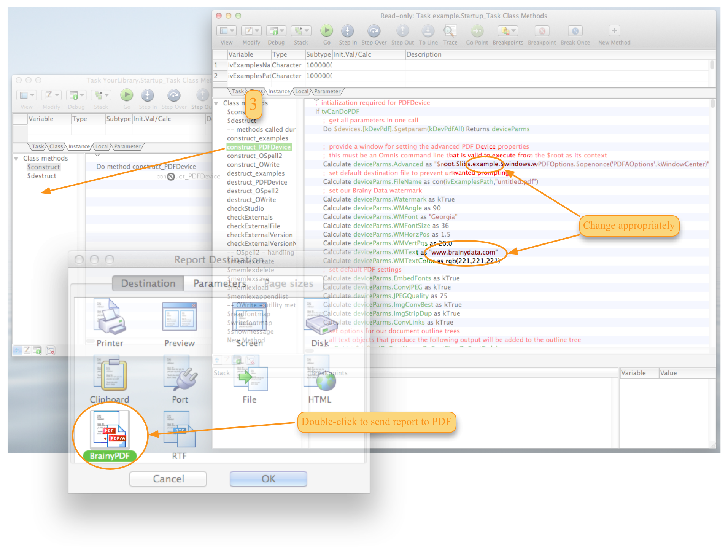Screen dimensions: 728x560
Task: Select construct_examples method in the list
Action: pos(258,138)
